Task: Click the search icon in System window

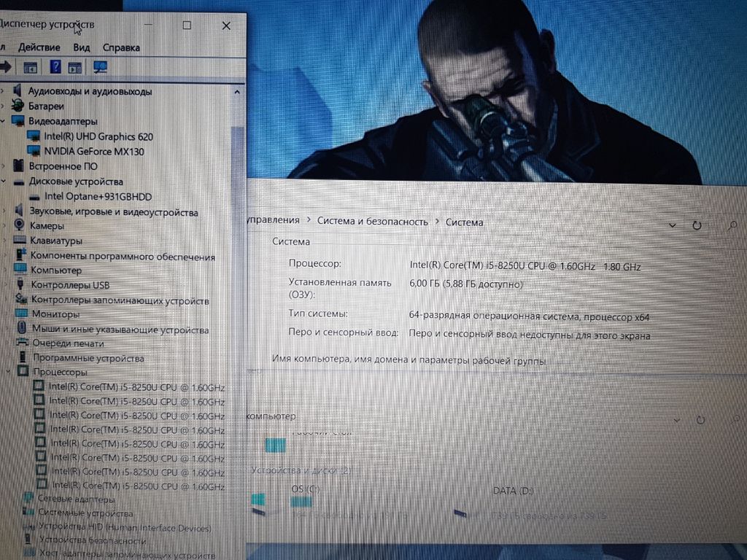Action: pyautogui.click(x=732, y=226)
